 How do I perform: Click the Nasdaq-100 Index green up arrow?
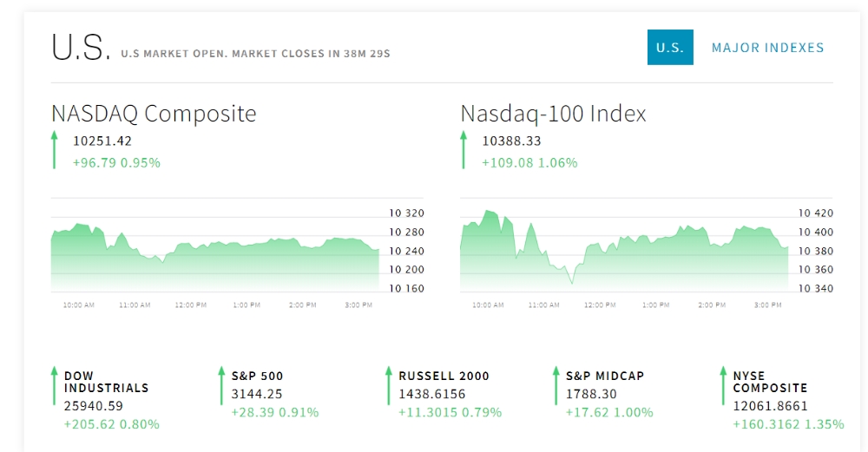pyautogui.click(x=464, y=149)
